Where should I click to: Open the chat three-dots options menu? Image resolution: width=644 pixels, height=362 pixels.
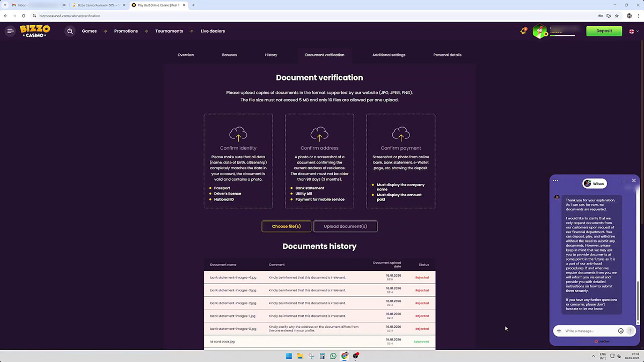pos(555,181)
